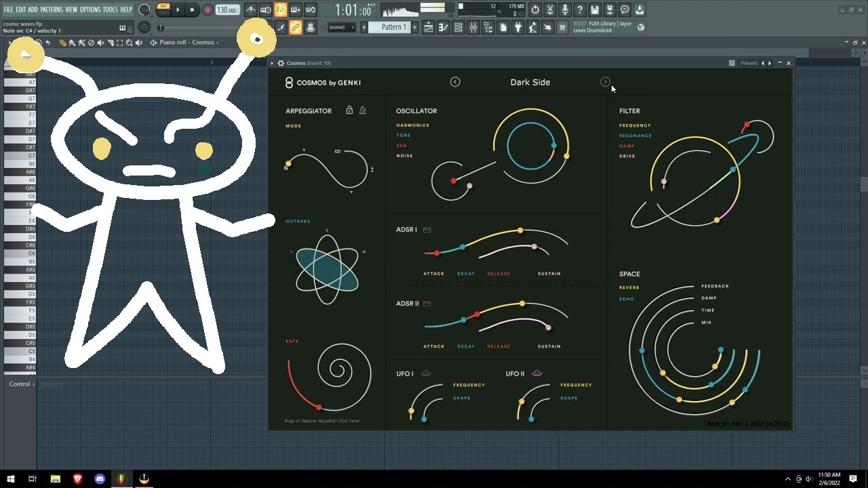Go to preset before Dark Side

[x=455, y=82]
